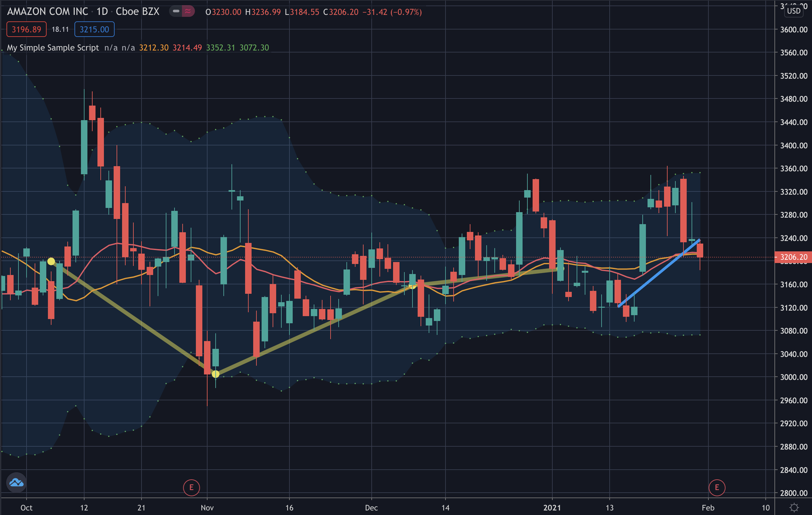This screenshot has width=812, height=515.
Task: Click the 3360.00 price scale label
Action: [794, 169]
